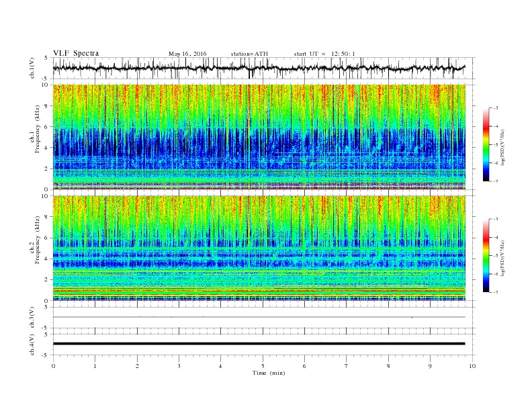Click the '3' tick on the time axis
The height and width of the screenshot is (411, 532).
[179, 366]
